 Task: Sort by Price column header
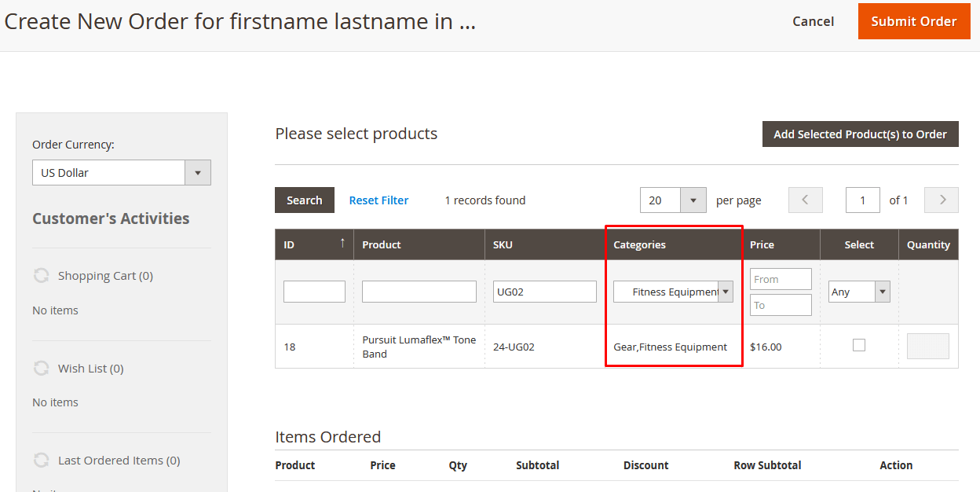pos(762,244)
